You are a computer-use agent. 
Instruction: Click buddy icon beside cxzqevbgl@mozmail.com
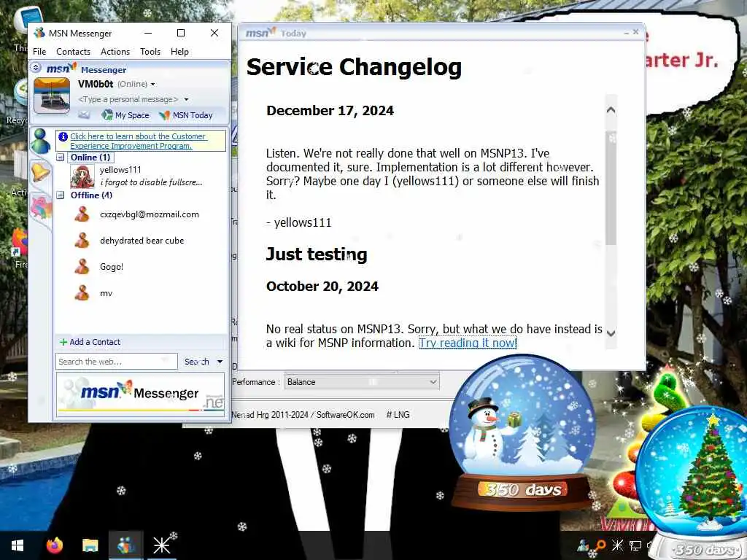tap(82, 214)
